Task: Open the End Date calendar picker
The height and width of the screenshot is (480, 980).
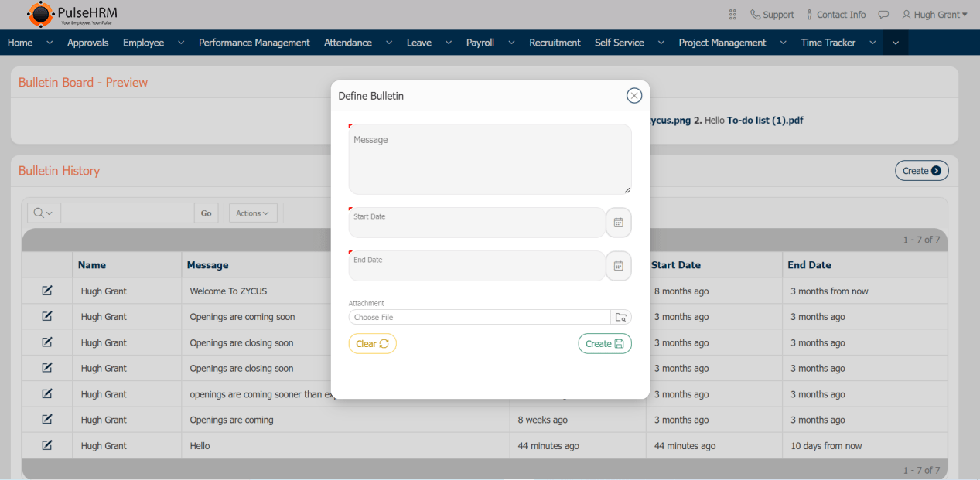Action: coord(618,266)
